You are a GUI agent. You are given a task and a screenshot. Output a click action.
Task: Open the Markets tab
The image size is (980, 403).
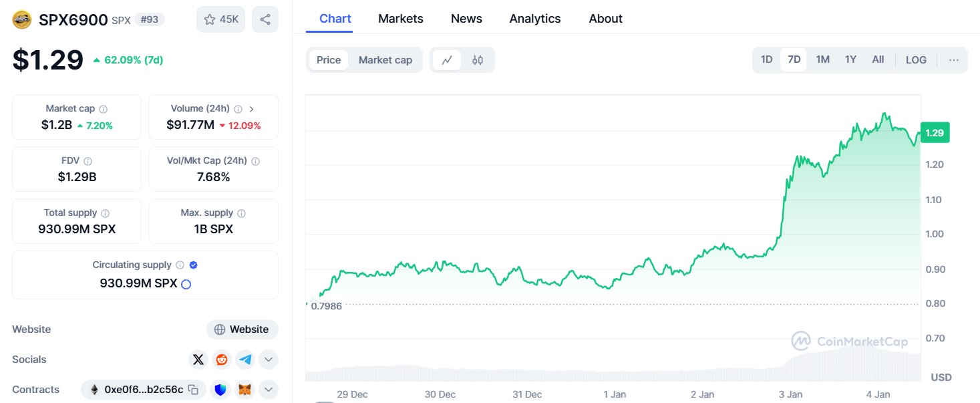(401, 19)
